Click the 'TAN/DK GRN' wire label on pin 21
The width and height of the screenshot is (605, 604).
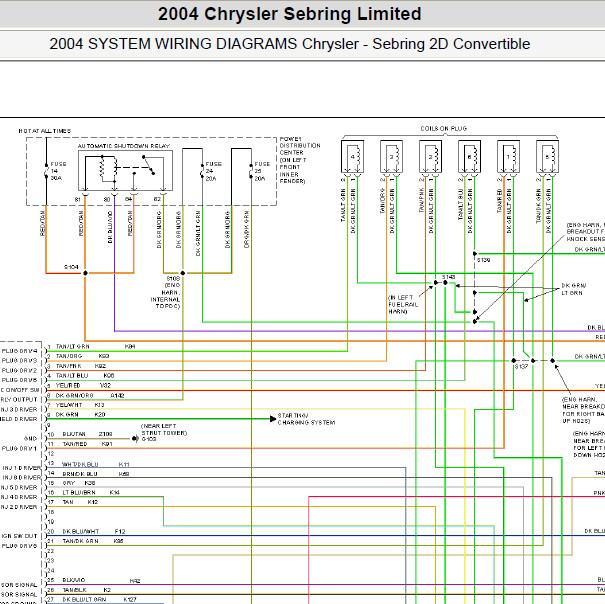click(x=80, y=541)
